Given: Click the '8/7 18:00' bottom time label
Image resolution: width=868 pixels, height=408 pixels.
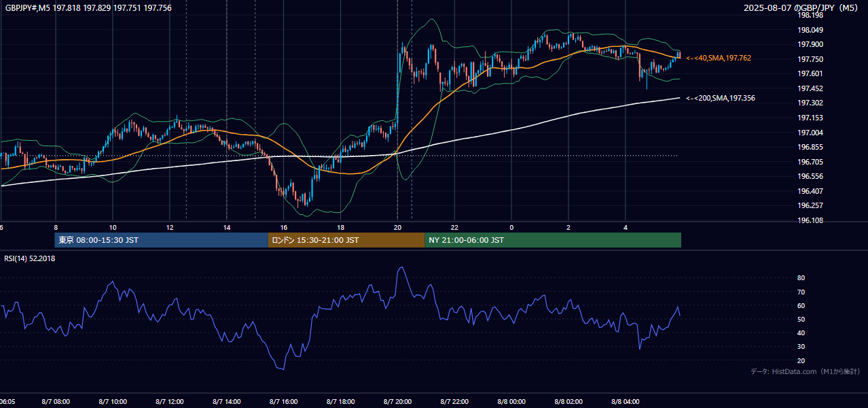Looking at the screenshot, I should point(340,402).
